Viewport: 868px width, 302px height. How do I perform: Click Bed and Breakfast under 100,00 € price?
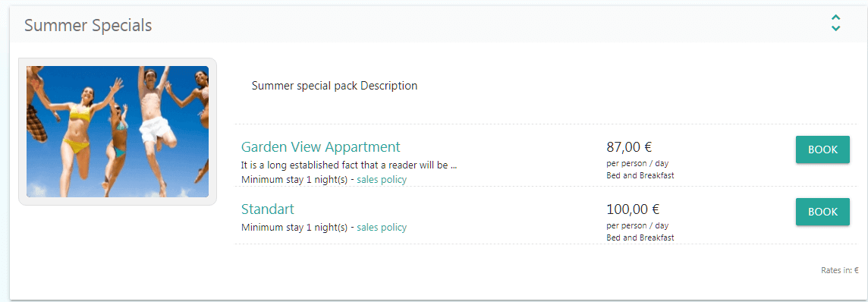(x=640, y=238)
